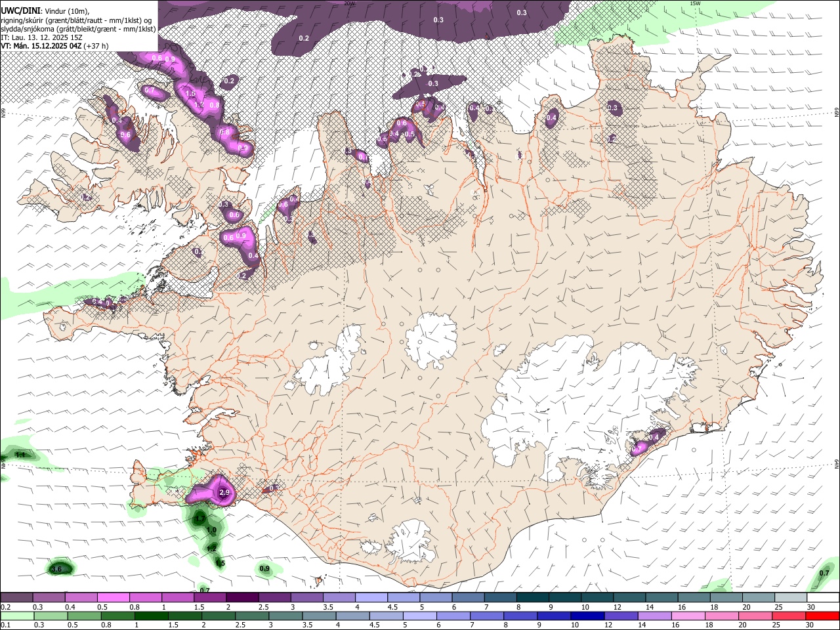Screen dimensions: 840x630
Task: Pick the white swatch ending the purple scale
Action: click(823, 597)
